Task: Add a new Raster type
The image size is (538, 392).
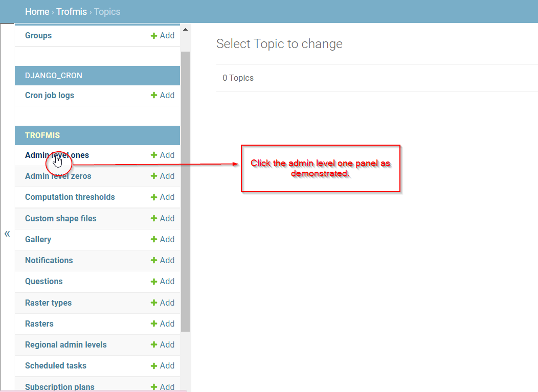Action: click(x=163, y=303)
